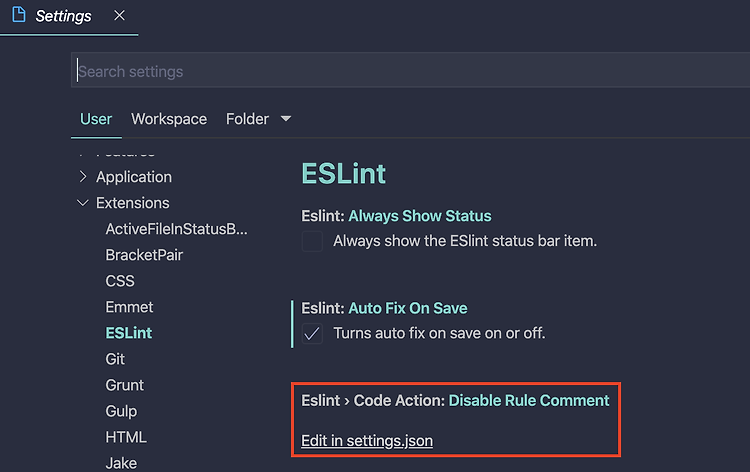Click the ESLint section heading
Screen dimensions: 750x472
pyautogui.click(x=343, y=174)
